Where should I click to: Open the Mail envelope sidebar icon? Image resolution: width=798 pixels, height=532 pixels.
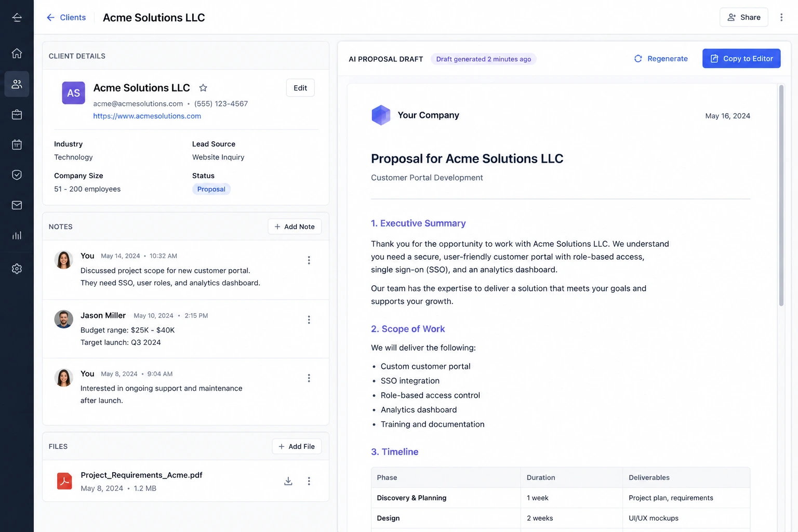pyautogui.click(x=17, y=205)
